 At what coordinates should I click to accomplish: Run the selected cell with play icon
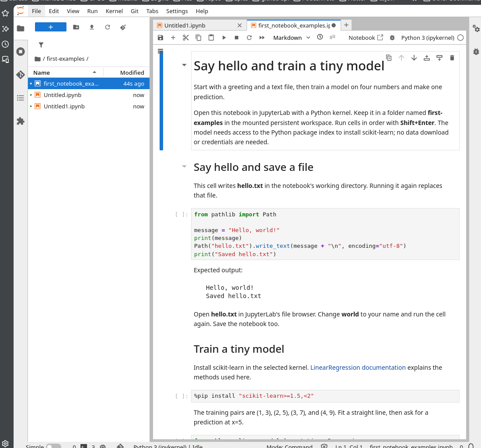point(224,38)
